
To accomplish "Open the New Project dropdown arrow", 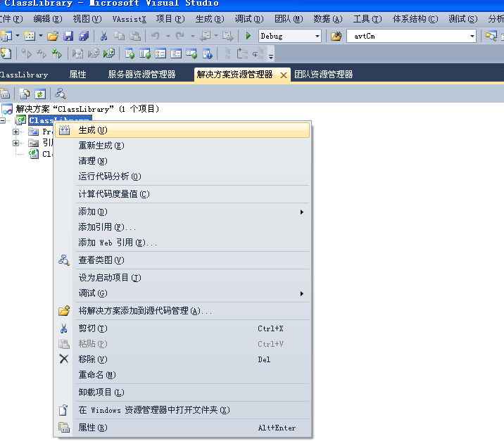I will click(x=18, y=36).
